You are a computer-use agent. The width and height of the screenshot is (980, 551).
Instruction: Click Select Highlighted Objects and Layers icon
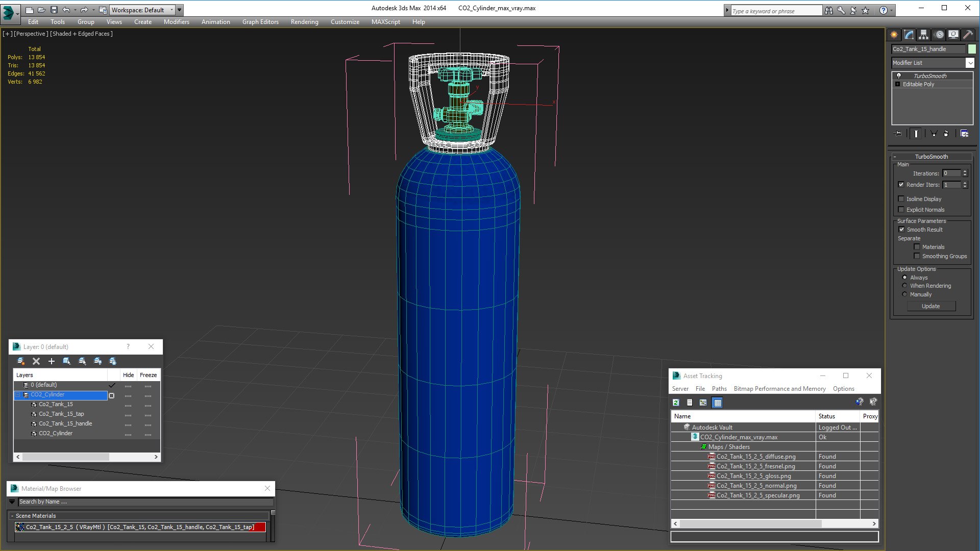67,361
